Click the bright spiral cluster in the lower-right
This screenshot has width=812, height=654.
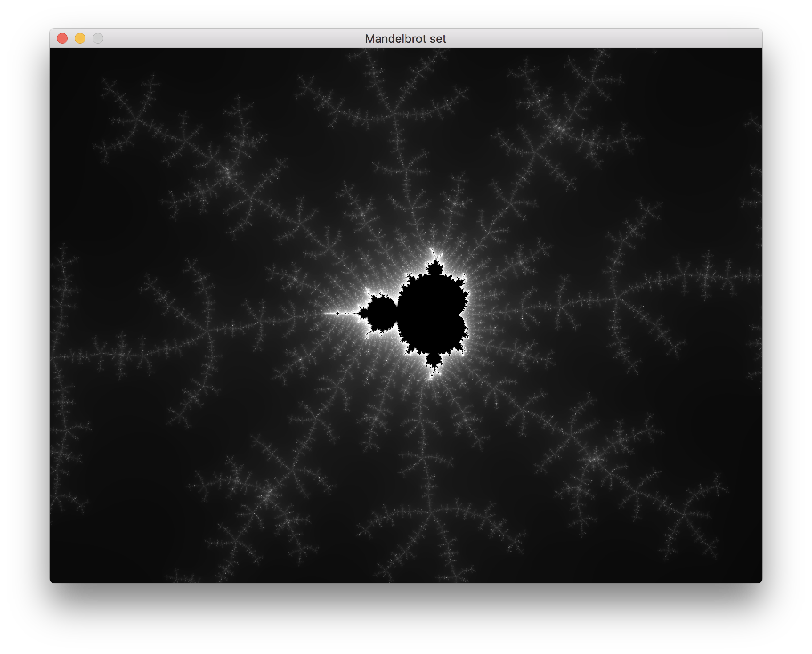tap(594, 459)
